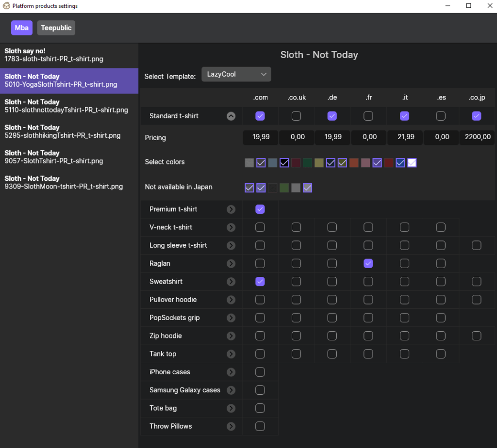The width and height of the screenshot is (497, 448).
Task: Enable Tank top for the .com marketplace
Action: coord(260,353)
